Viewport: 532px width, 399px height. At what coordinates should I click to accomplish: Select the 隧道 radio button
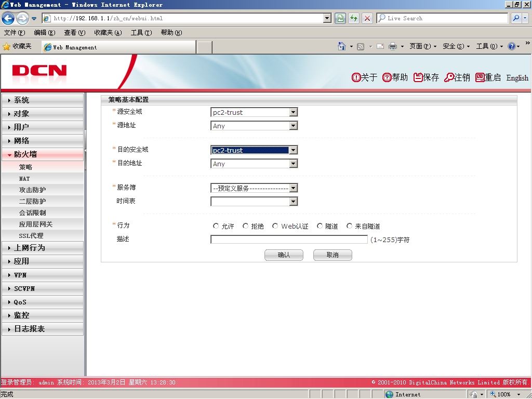coord(320,226)
